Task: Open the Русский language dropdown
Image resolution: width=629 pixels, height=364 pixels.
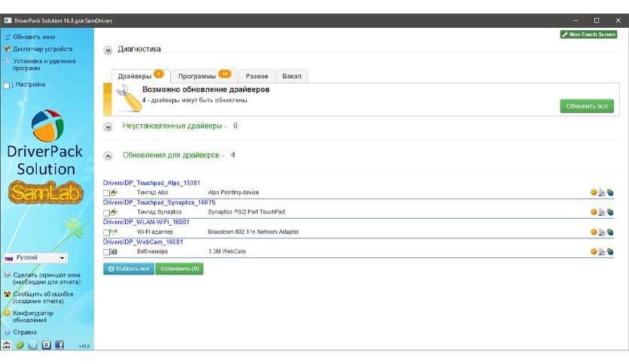Action: [x=62, y=258]
